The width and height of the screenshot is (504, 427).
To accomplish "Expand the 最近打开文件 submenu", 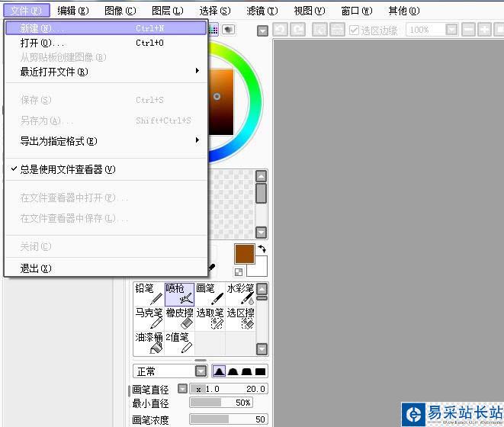I will point(106,72).
